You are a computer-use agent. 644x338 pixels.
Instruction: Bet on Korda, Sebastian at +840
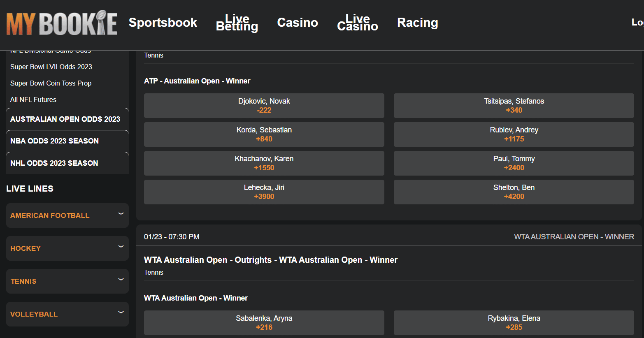click(x=264, y=134)
